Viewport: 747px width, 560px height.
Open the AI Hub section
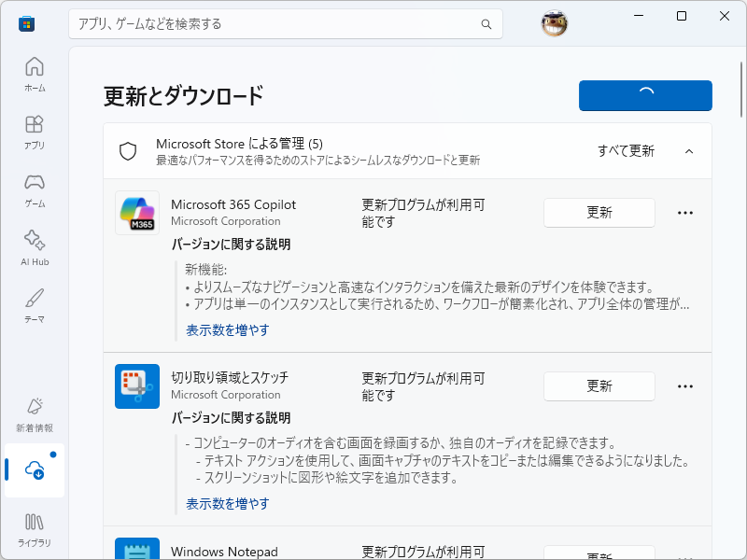35,247
